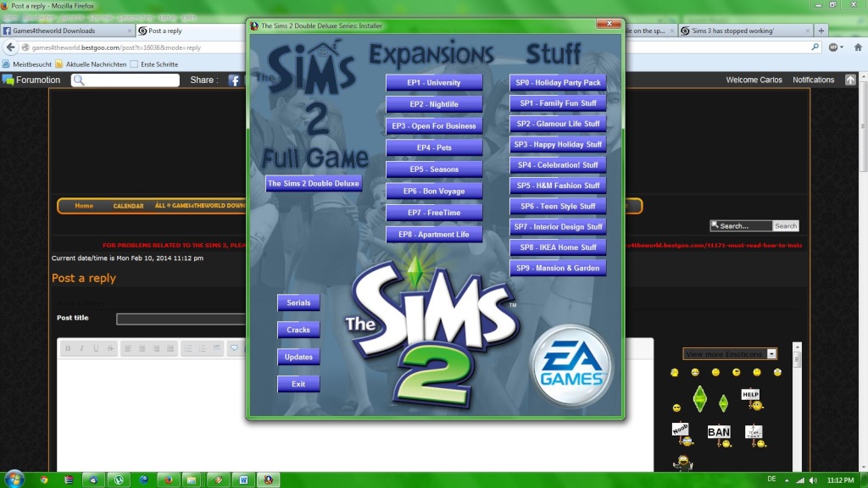Switch to 'Sims 3 has stopped working' tab
Image resolution: width=868 pixels, height=488 pixels.
(745, 31)
